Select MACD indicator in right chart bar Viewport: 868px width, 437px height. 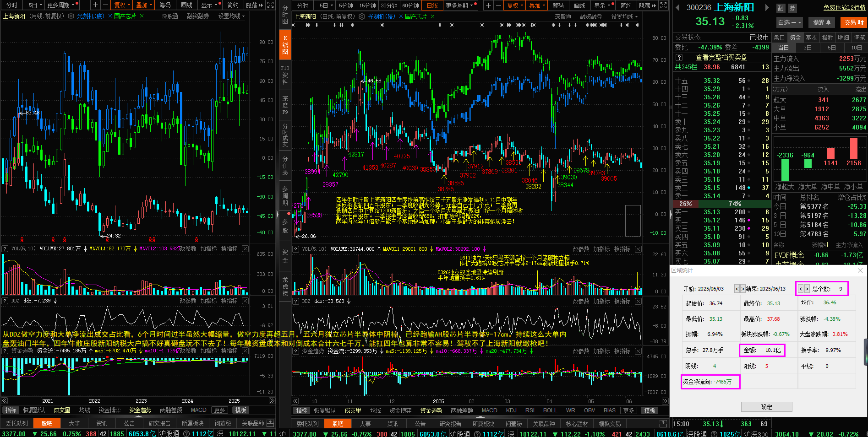(489, 410)
